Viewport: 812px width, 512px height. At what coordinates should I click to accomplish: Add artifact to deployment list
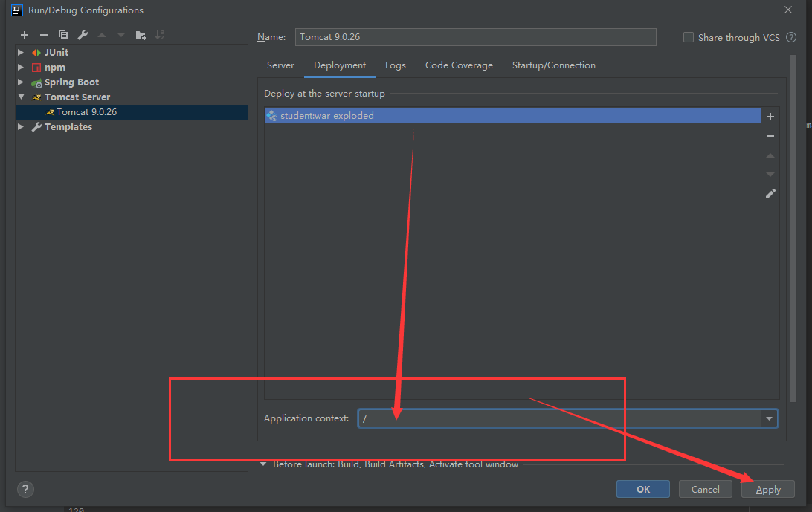coord(770,117)
